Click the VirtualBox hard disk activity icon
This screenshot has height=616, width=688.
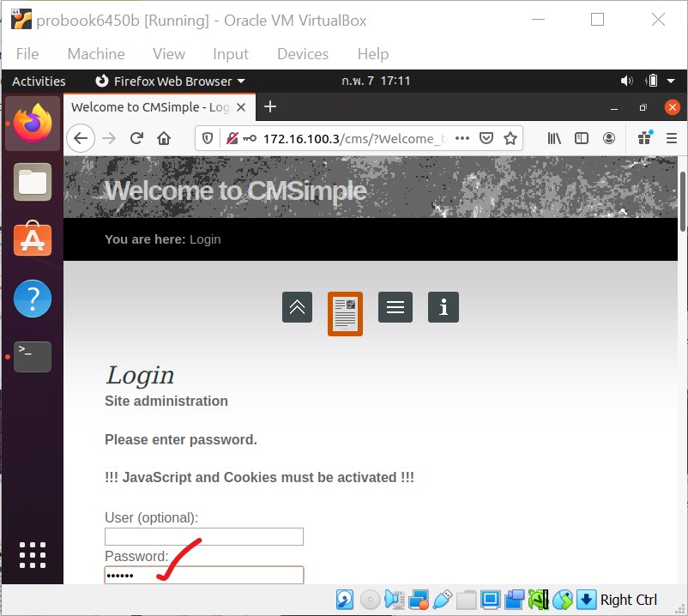click(x=345, y=600)
